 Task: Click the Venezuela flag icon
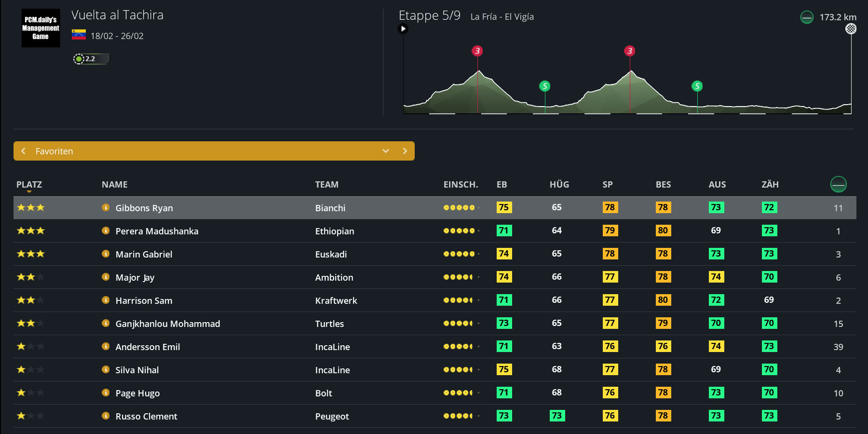(79, 35)
